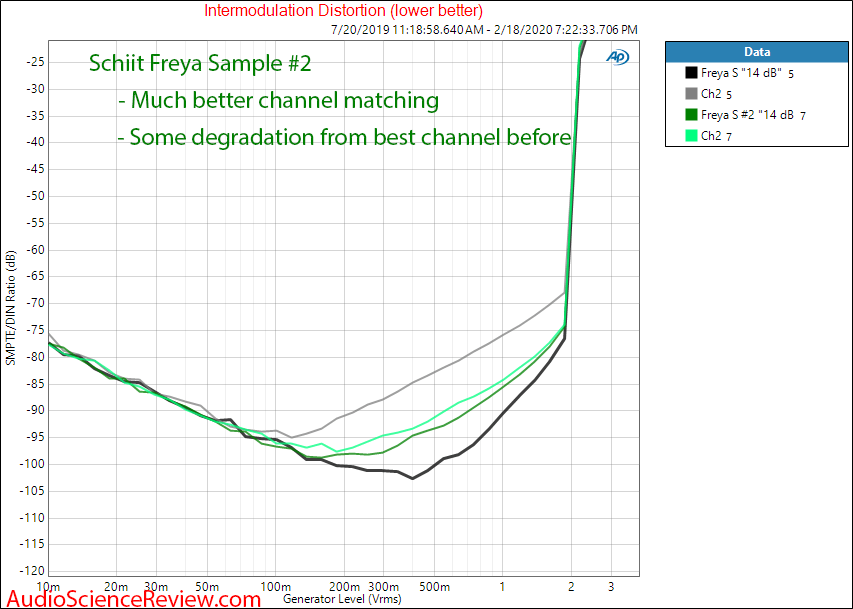Screen dimensions: 853x609
Task: Click the Intermodulation Distortion chart title
Action: (x=343, y=10)
